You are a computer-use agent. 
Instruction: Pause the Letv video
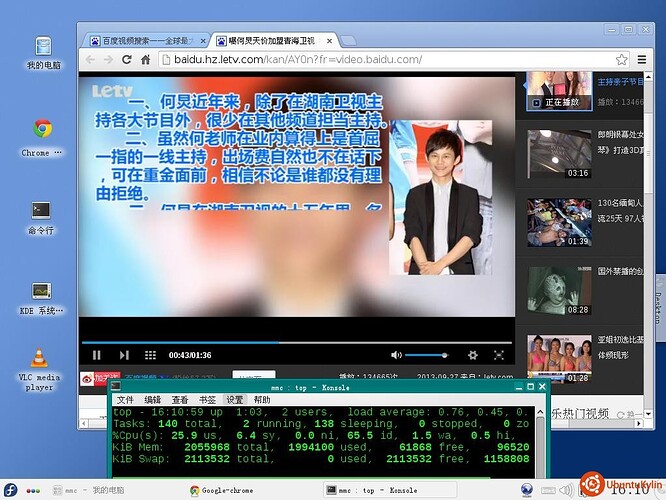click(96, 355)
